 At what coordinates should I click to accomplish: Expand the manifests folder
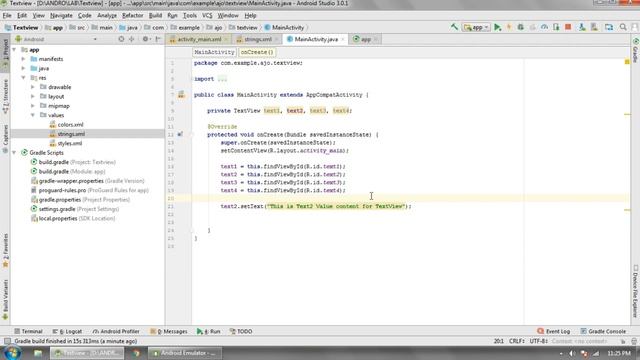[x=24, y=59]
